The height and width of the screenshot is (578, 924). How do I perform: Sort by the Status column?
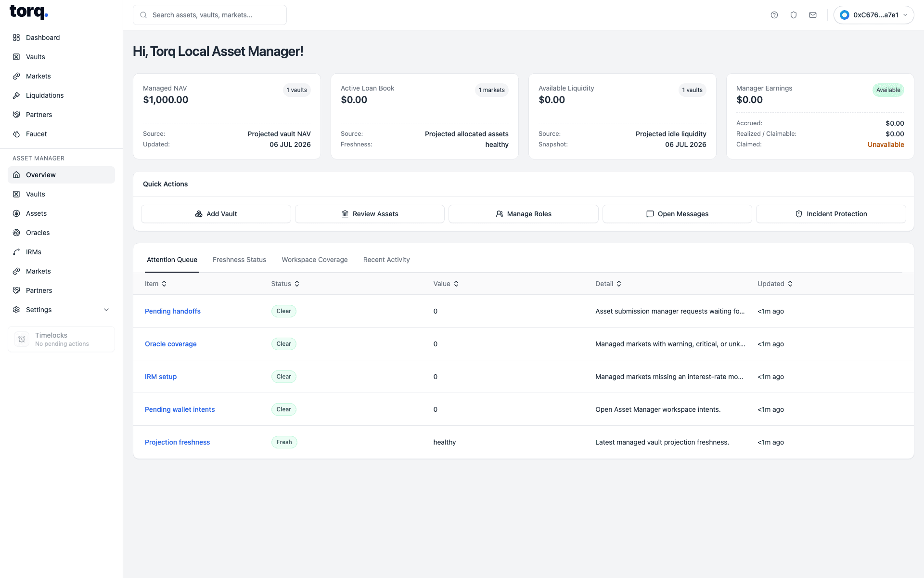tap(285, 284)
